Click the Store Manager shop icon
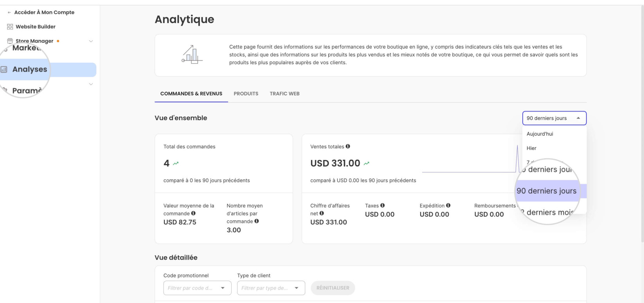Screen dimensions: 644x303 click(x=10, y=41)
